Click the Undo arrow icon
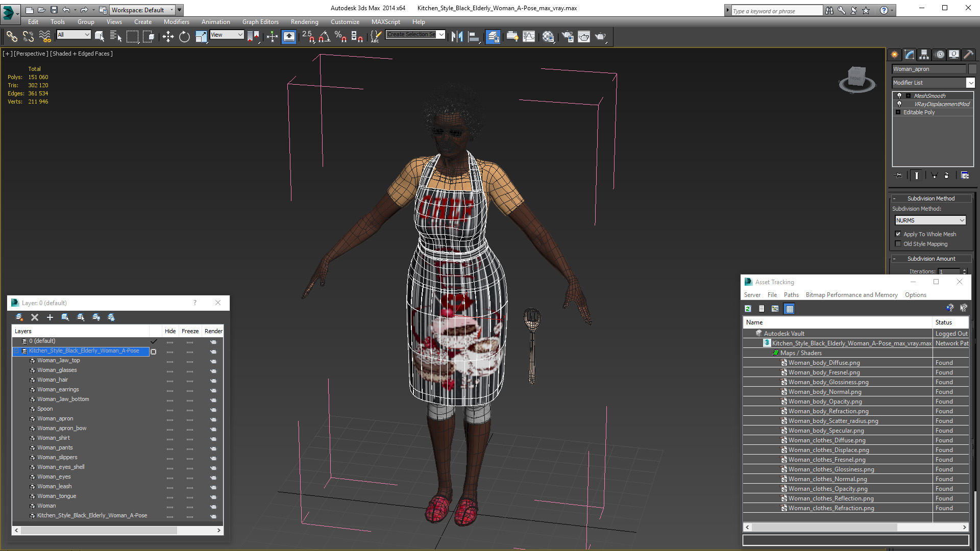This screenshot has height=551, width=980. point(66,10)
